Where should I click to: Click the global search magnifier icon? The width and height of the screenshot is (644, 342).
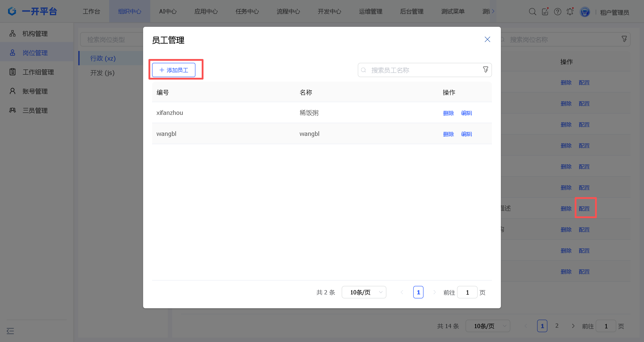tap(532, 11)
